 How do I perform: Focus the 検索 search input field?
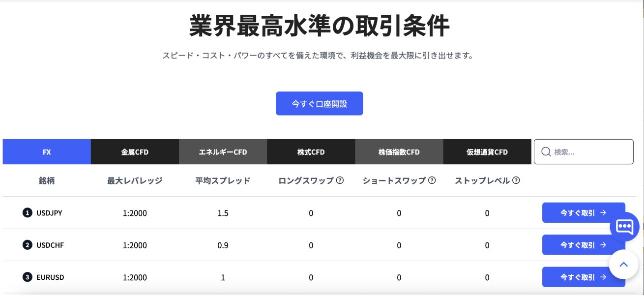(x=590, y=152)
